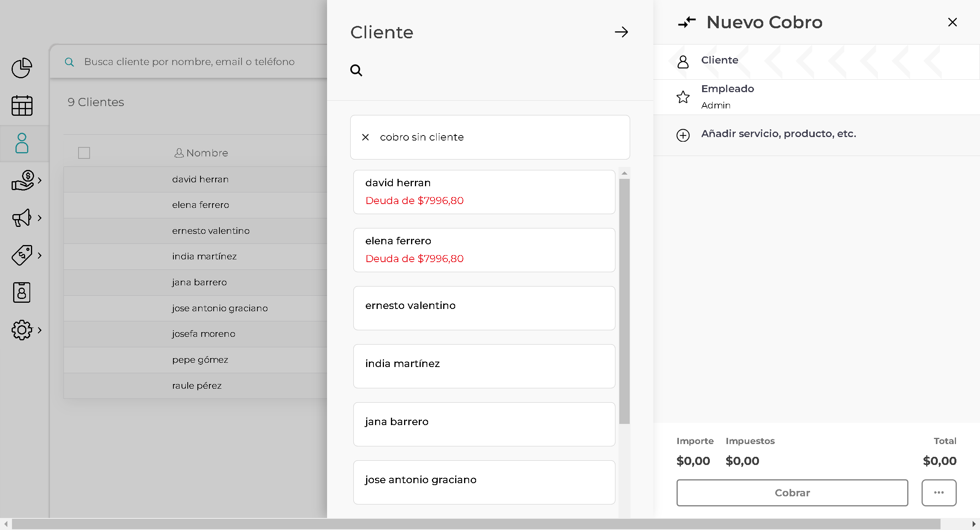Sort by the Nombre column header
Image resolution: width=980 pixels, height=530 pixels.
[201, 153]
